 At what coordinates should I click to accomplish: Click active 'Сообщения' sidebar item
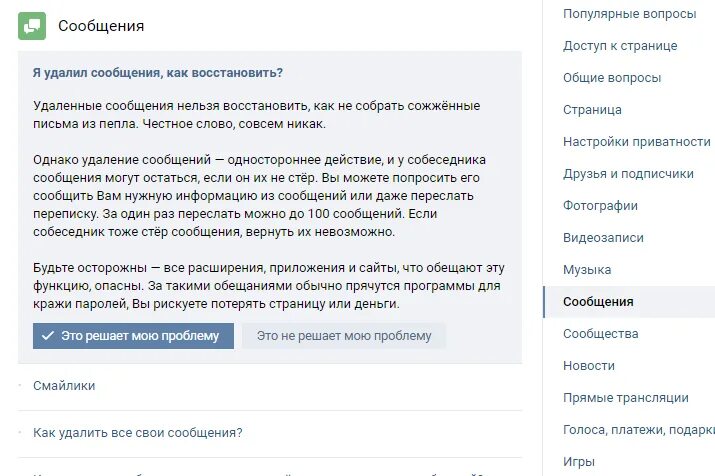tap(598, 302)
